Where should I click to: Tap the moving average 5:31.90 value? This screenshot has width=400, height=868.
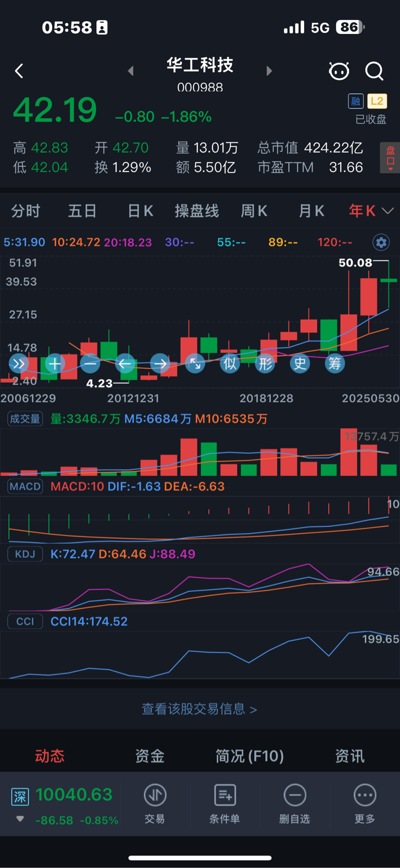24,242
